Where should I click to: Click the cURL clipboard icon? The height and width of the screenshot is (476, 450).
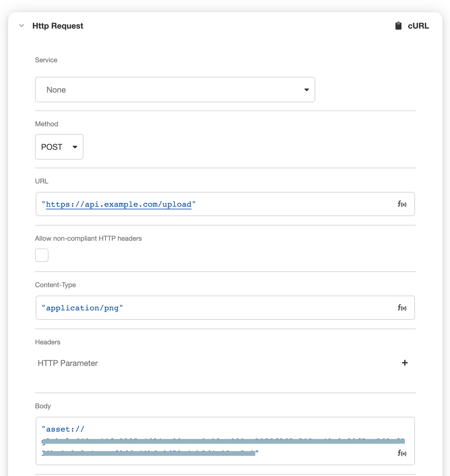(x=398, y=26)
